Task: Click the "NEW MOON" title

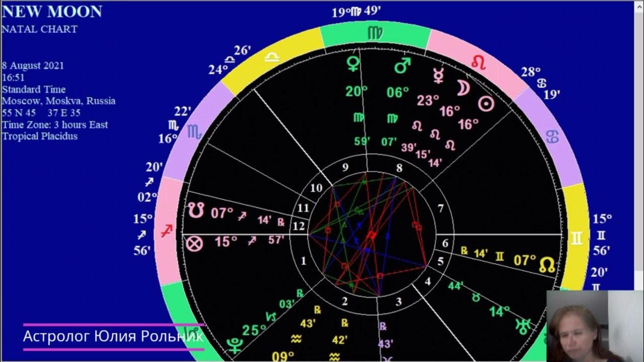Action: click(52, 11)
